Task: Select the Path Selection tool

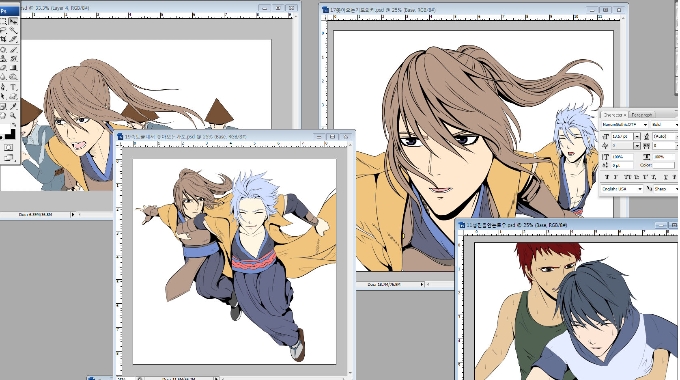Action: pos(3,96)
